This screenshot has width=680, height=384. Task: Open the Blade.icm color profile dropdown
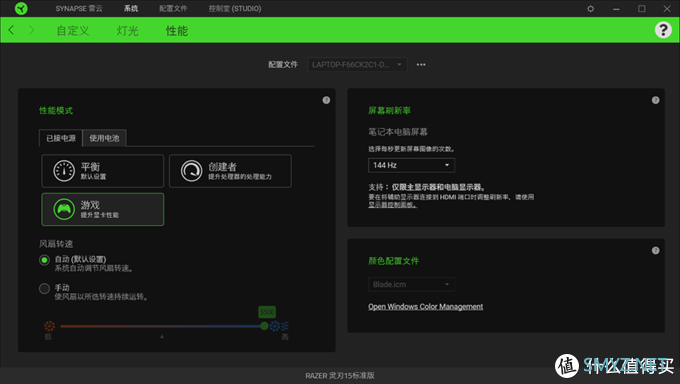point(411,285)
